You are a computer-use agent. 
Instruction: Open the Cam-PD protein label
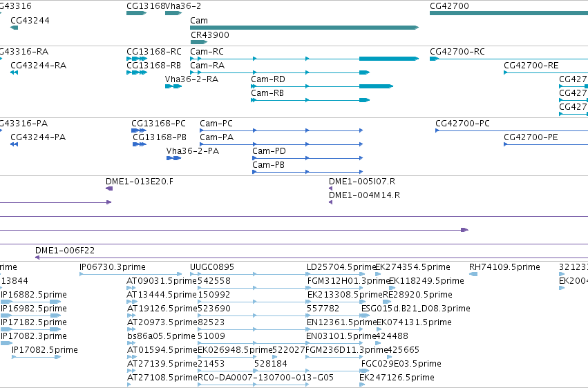[x=269, y=151]
